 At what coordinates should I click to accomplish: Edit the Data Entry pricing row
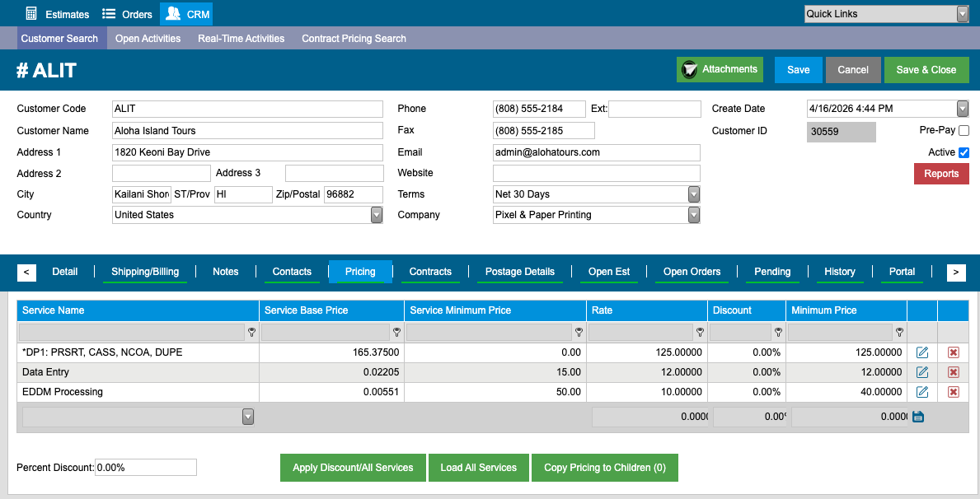tap(921, 372)
